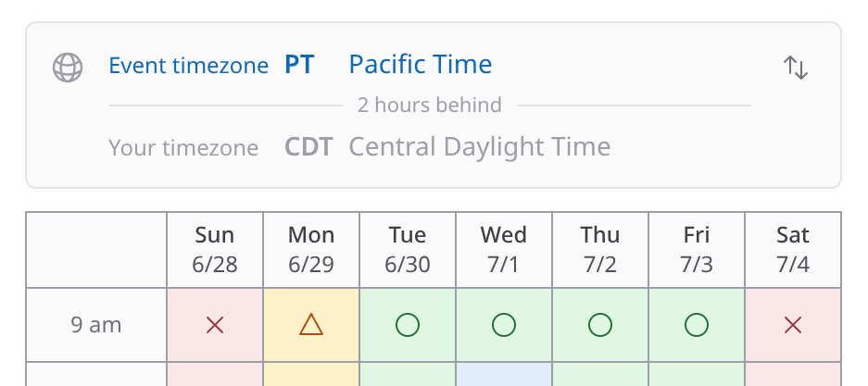Select the X mark for Sunday 9 am

click(215, 325)
